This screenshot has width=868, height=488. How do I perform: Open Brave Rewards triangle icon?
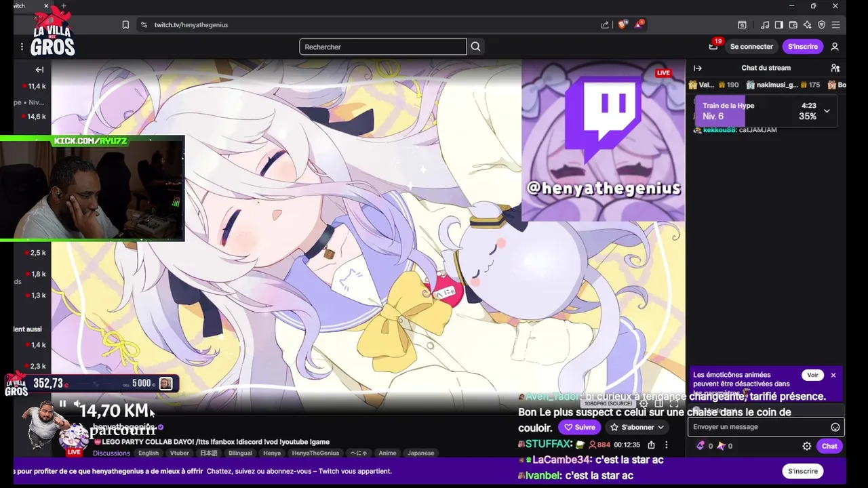[x=638, y=24]
